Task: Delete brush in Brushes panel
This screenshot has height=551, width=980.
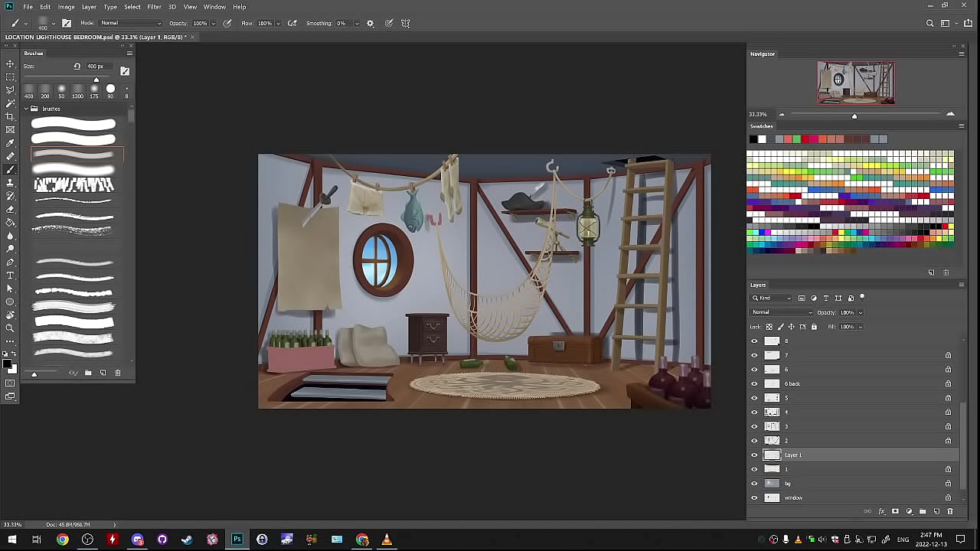Action: tap(117, 373)
